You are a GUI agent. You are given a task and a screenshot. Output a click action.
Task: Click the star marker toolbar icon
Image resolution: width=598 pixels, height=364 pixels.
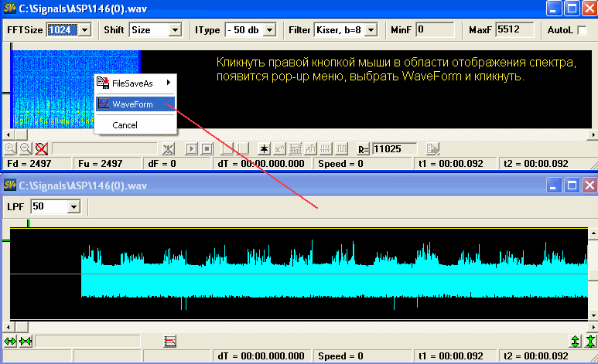pyautogui.click(x=264, y=148)
